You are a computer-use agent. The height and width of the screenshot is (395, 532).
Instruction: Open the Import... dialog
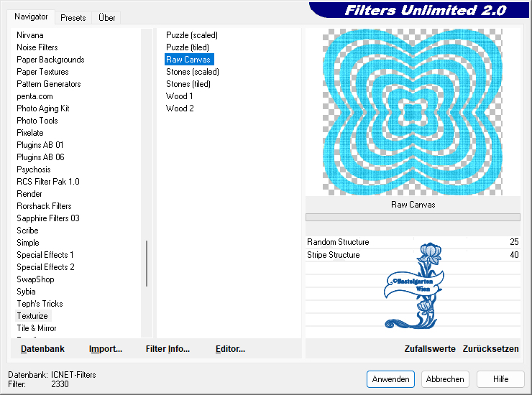point(106,349)
